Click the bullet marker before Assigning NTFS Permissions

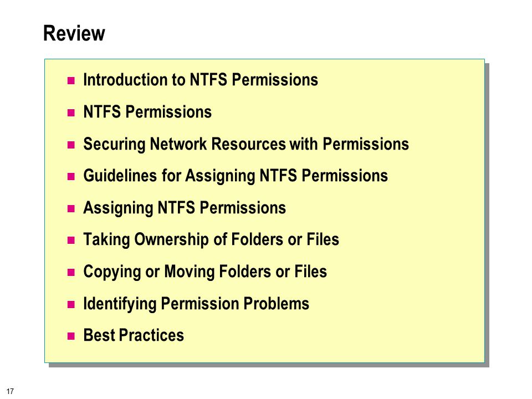71,209
